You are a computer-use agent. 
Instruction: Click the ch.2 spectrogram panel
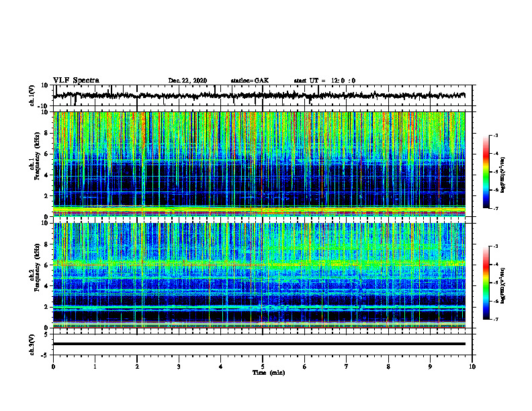[259, 275]
